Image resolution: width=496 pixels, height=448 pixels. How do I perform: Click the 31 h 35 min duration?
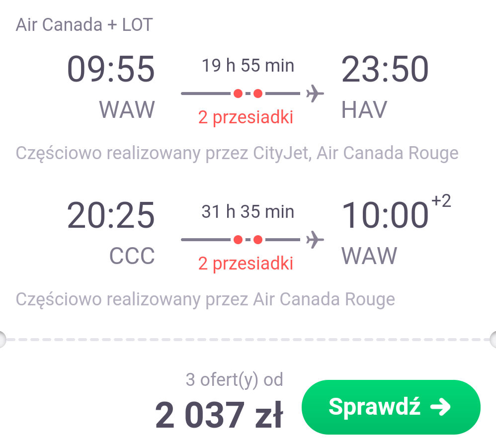pyautogui.click(x=248, y=212)
